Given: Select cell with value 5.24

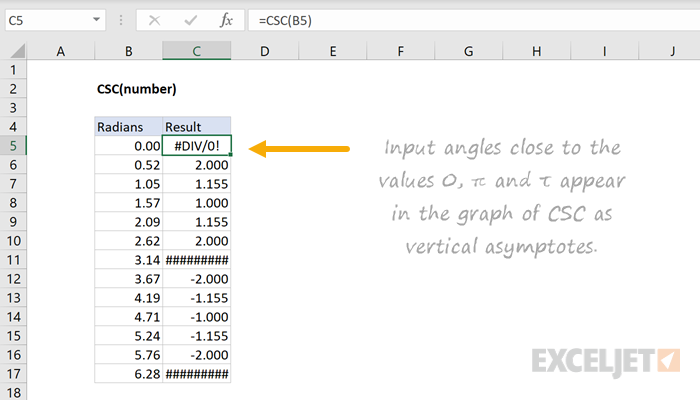Looking at the screenshot, I should (x=129, y=336).
